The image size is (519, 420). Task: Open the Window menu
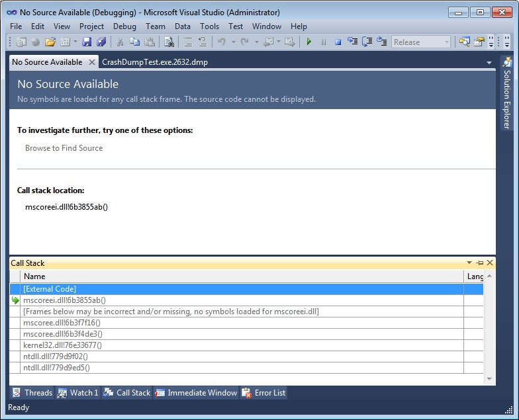point(267,26)
